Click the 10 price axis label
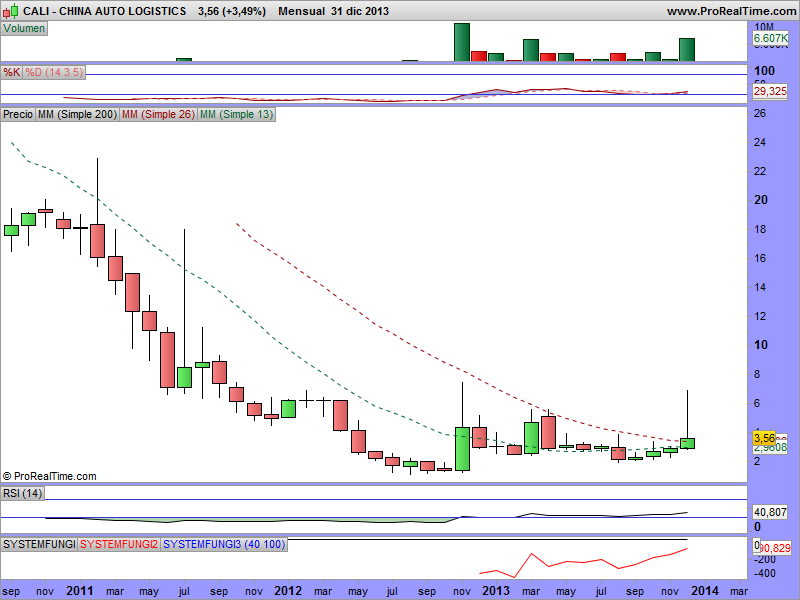This screenshot has width=800, height=600. pyautogui.click(x=760, y=345)
